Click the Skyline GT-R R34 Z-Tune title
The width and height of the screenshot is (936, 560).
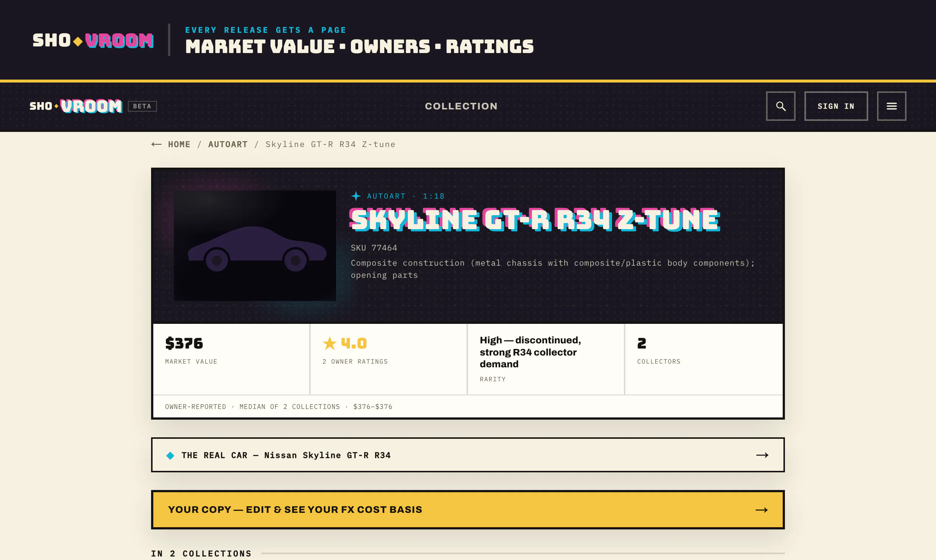pyautogui.click(x=535, y=220)
